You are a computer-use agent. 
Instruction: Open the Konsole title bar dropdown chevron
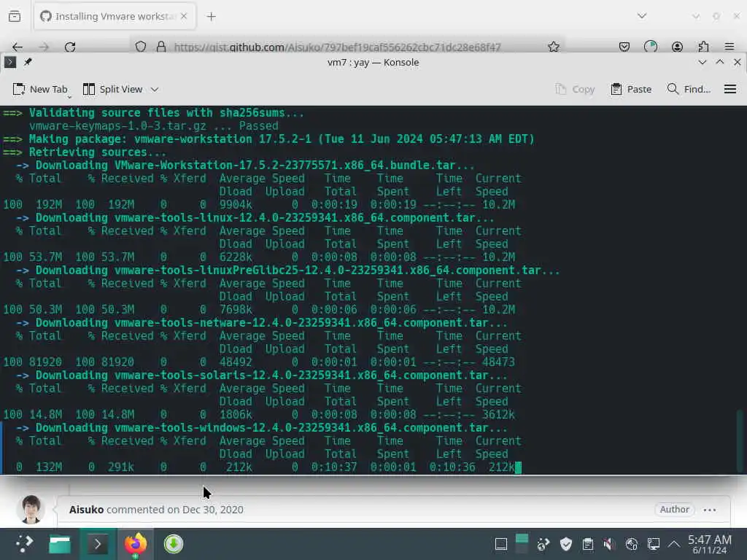tap(703, 63)
